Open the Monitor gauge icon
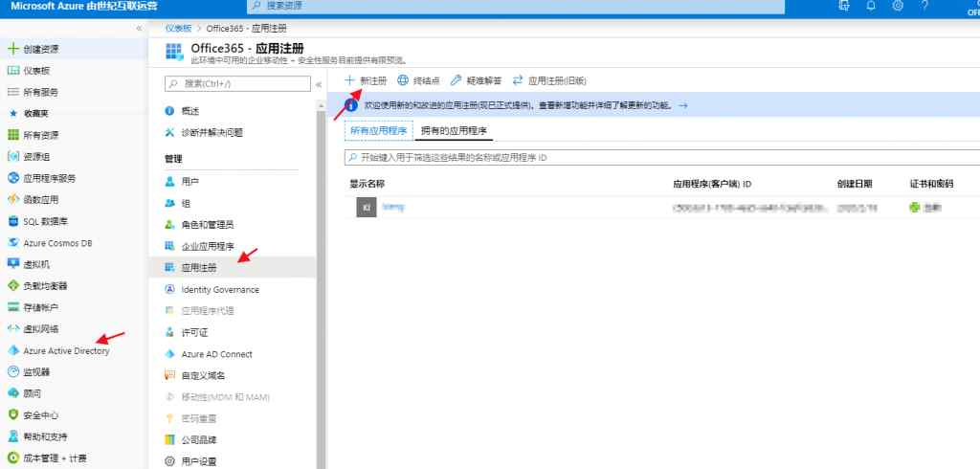 (12, 372)
